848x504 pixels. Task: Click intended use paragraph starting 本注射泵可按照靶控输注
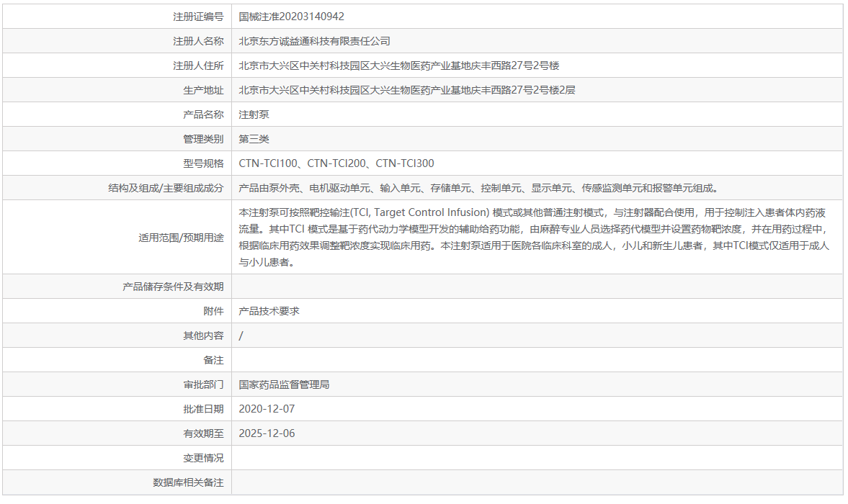[x=534, y=237]
